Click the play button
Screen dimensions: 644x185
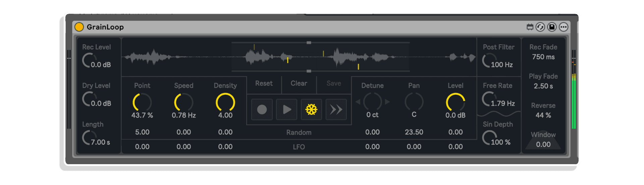tap(287, 109)
